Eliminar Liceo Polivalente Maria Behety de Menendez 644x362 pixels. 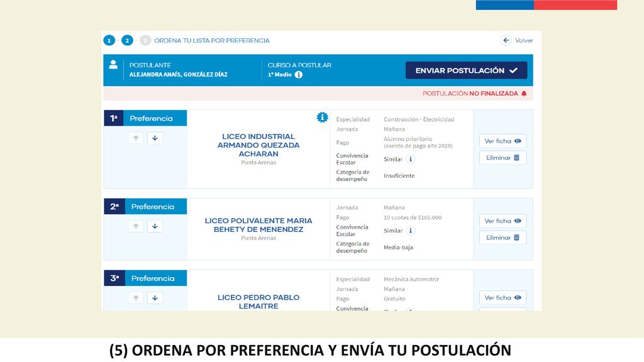(x=502, y=238)
